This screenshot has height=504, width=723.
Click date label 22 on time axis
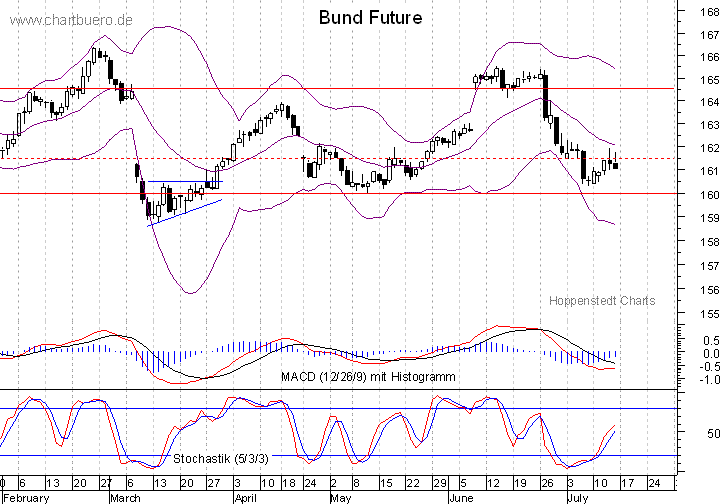click(x=413, y=483)
